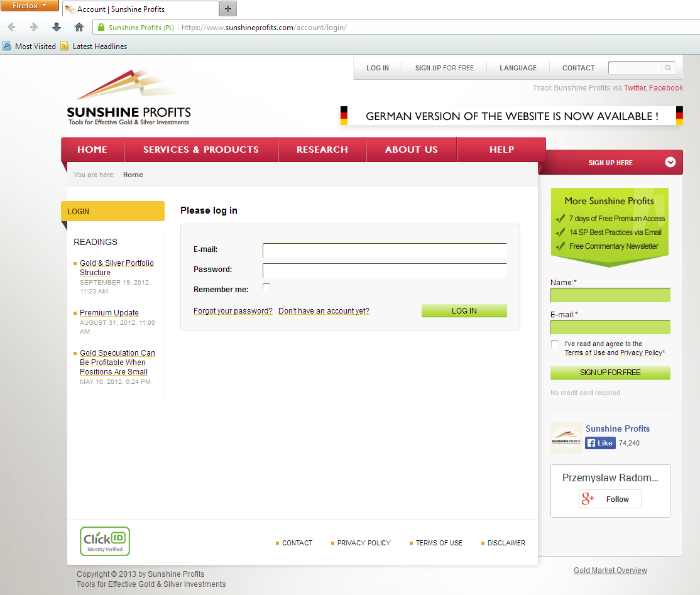Open the Latest Headlines feed icon
700x595 pixels.
coord(65,46)
